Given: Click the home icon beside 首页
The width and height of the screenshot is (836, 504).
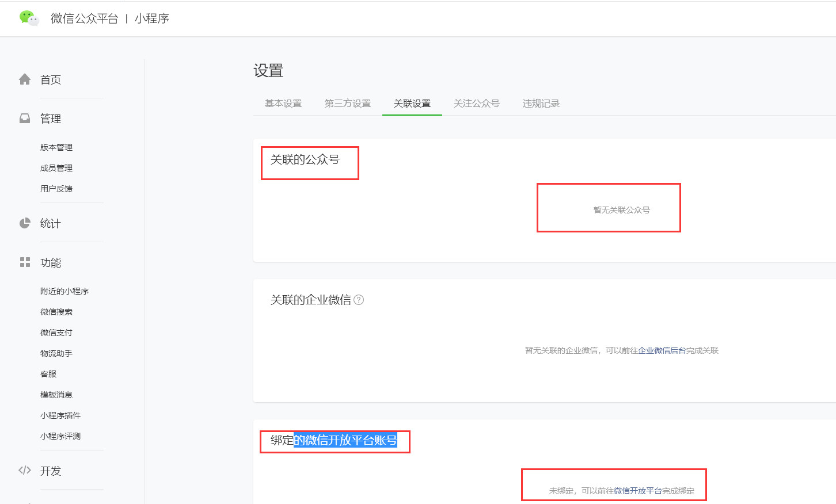Looking at the screenshot, I should coord(25,79).
